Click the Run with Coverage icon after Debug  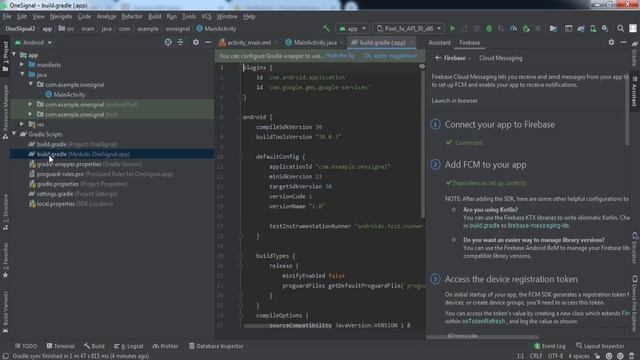click(501, 29)
